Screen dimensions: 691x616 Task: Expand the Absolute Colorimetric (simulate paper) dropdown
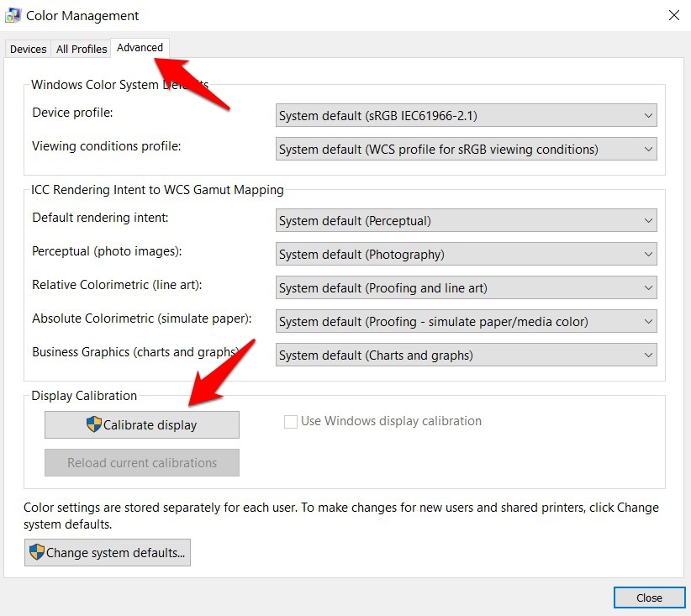[x=467, y=321]
